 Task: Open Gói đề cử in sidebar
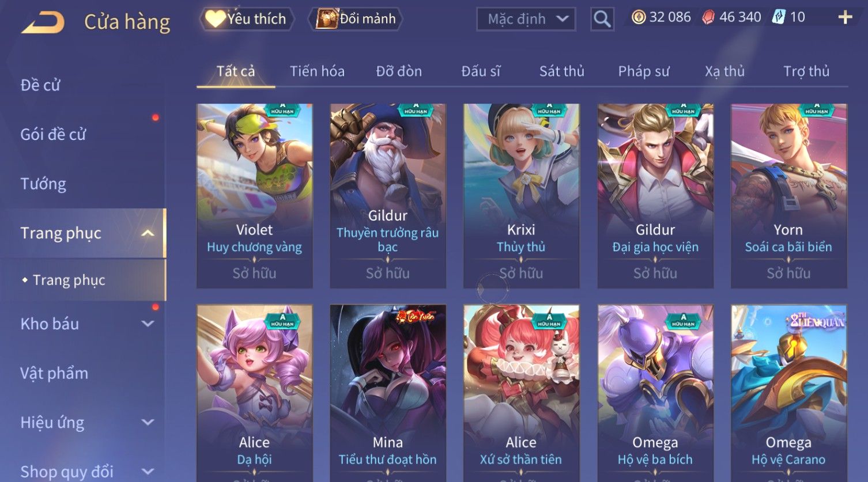click(53, 134)
